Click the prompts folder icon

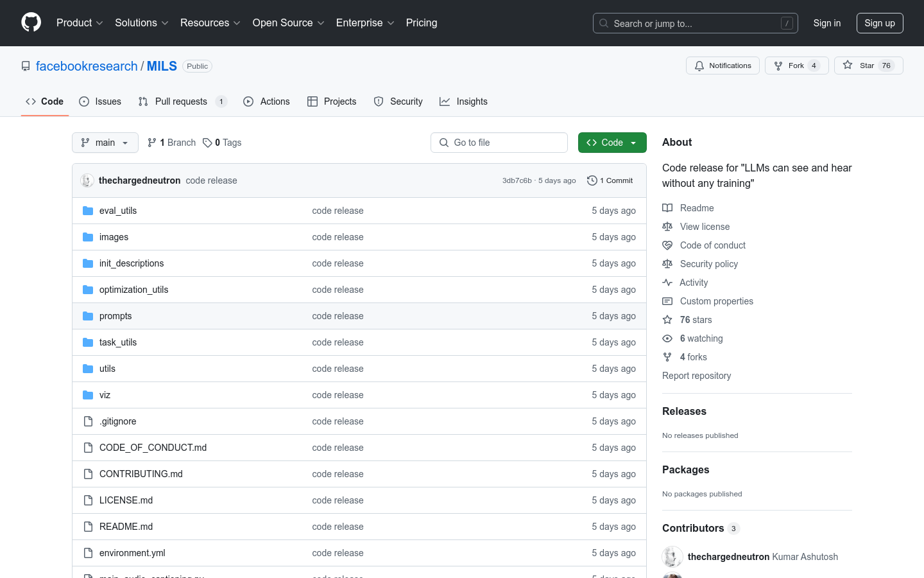[x=88, y=316]
